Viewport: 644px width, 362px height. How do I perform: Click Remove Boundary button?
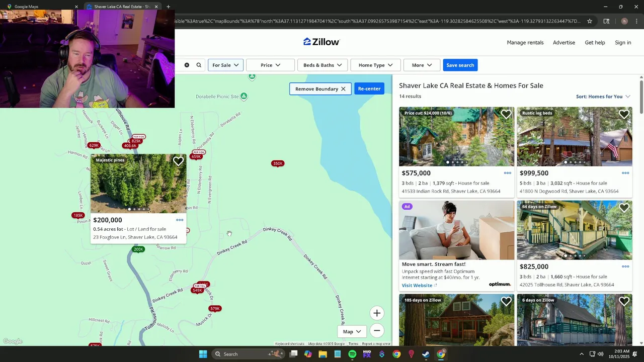[320, 89]
